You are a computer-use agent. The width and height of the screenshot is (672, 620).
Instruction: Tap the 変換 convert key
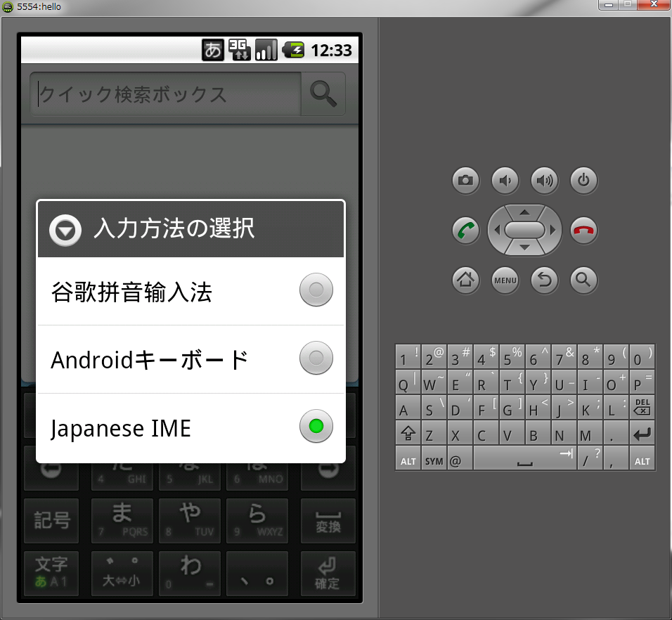(328, 521)
